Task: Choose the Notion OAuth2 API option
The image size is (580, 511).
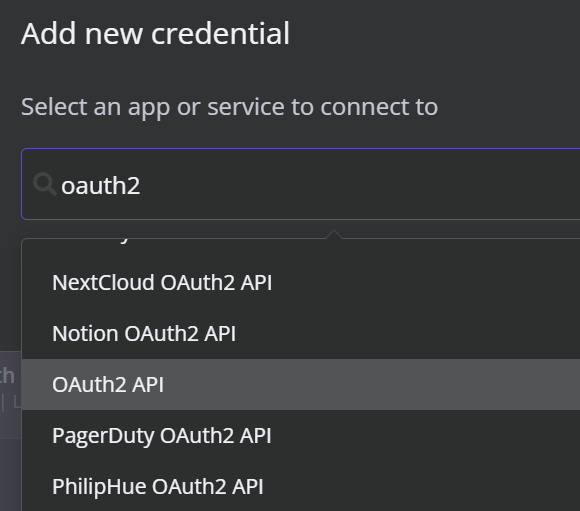Action: 144,334
